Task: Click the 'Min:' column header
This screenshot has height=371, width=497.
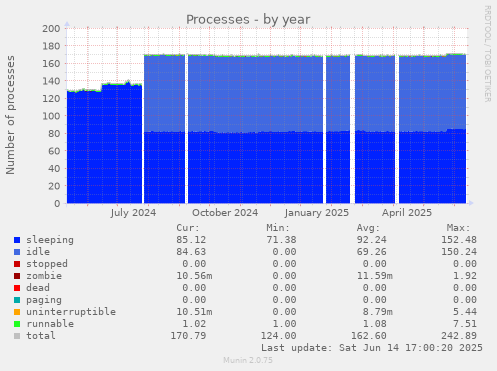Action: coord(278,228)
